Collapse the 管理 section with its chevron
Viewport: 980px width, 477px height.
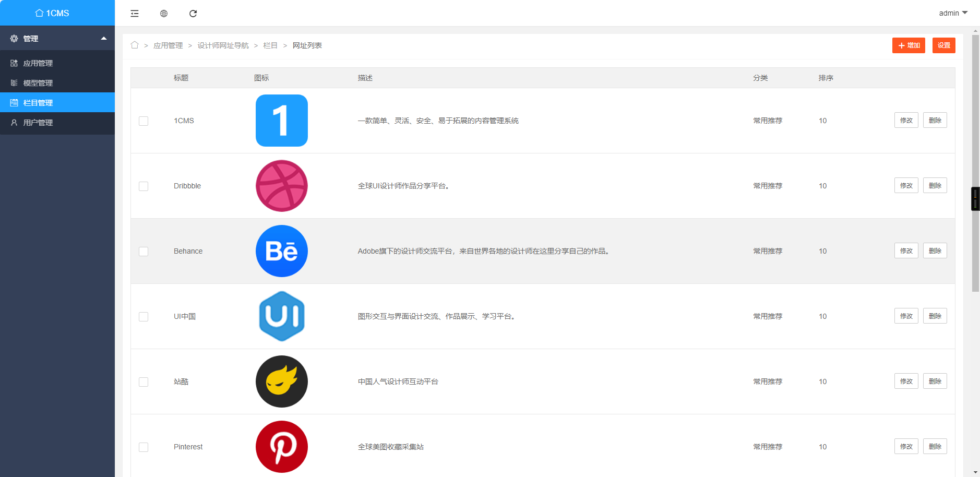click(x=103, y=38)
